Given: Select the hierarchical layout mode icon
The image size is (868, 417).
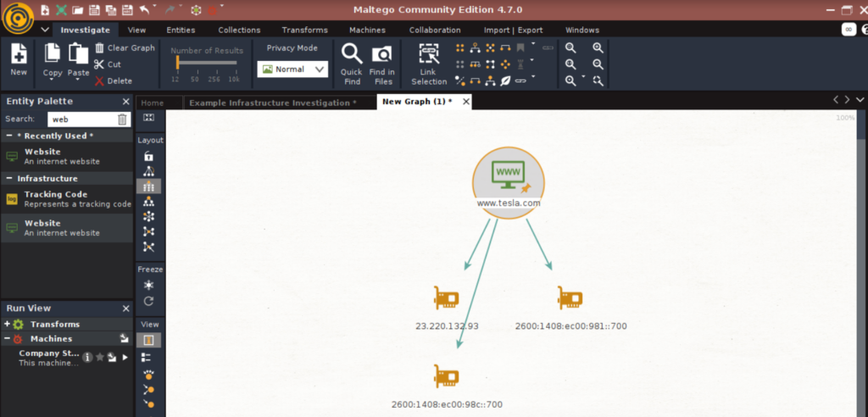Looking at the screenshot, I should pyautogui.click(x=148, y=201).
